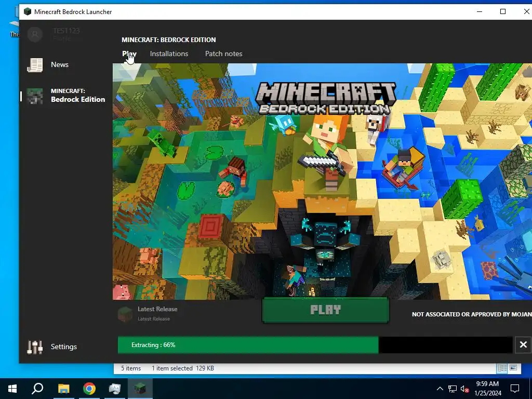Image resolution: width=532 pixels, height=399 pixels.
Task: Open the Windows notification center
Action: pos(515,389)
